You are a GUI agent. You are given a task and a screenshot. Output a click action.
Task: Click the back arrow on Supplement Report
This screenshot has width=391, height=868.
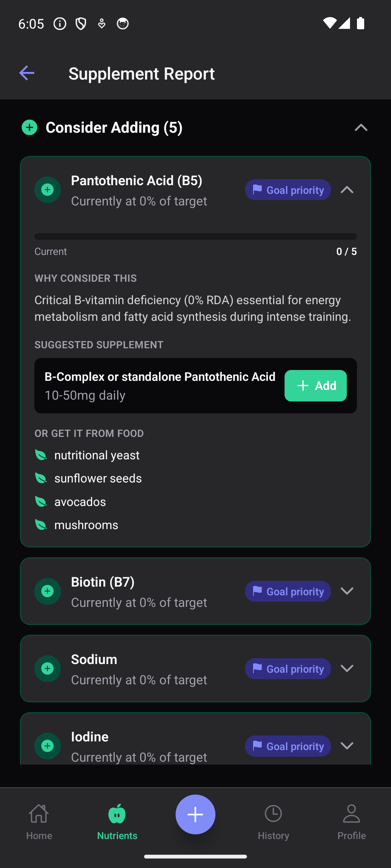pyautogui.click(x=26, y=73)
